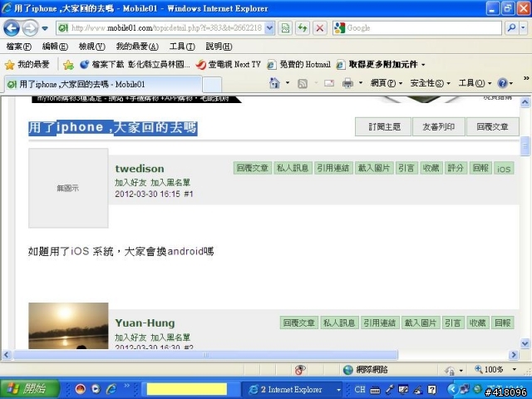The height and width of the screenshot is (399, 532).
Task: Open the 壹電視 Next TV bookmark
Action: click(x=229, y=64)
